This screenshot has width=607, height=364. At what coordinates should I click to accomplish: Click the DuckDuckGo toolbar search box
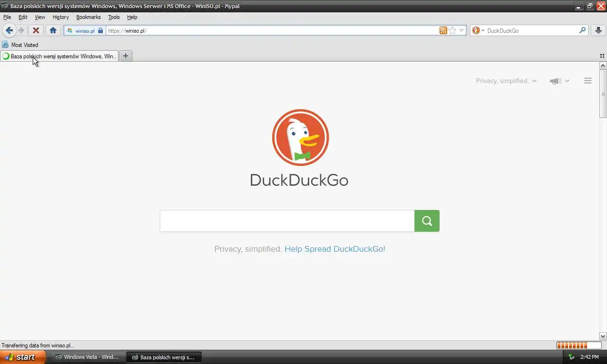pyautogui.click(x=532, y=30)
